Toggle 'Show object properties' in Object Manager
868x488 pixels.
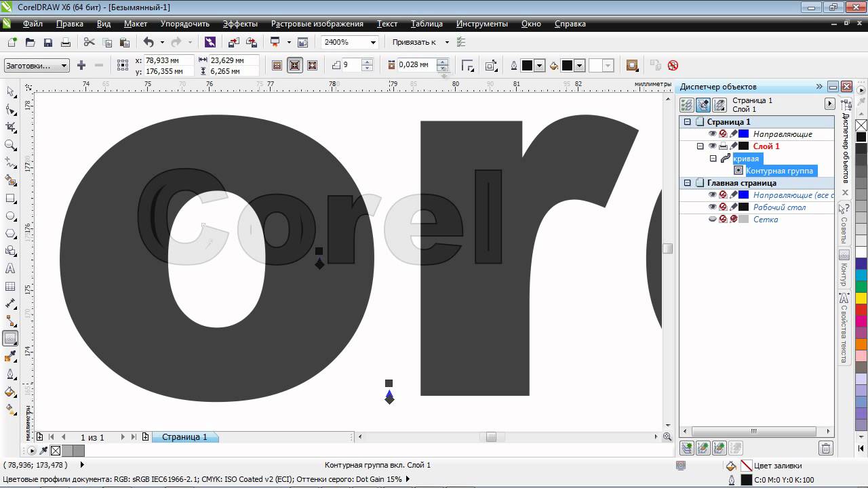(x=687, y=104)
